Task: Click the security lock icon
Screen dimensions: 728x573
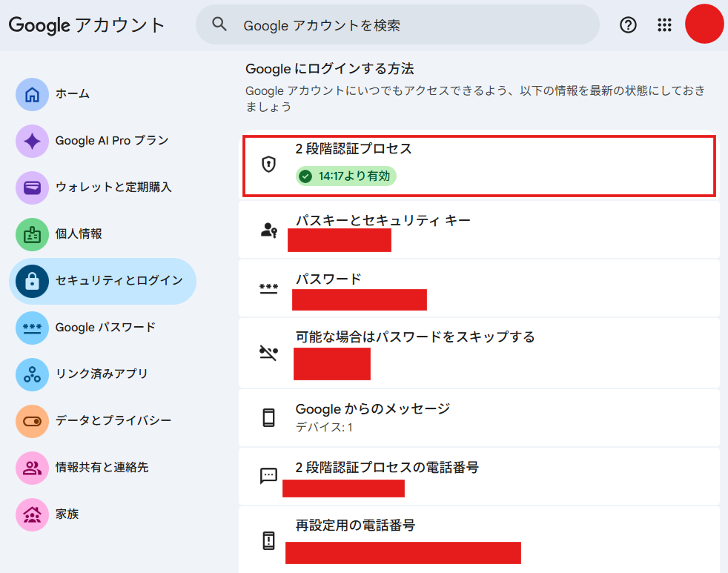Action: click(x=32, y=281)
